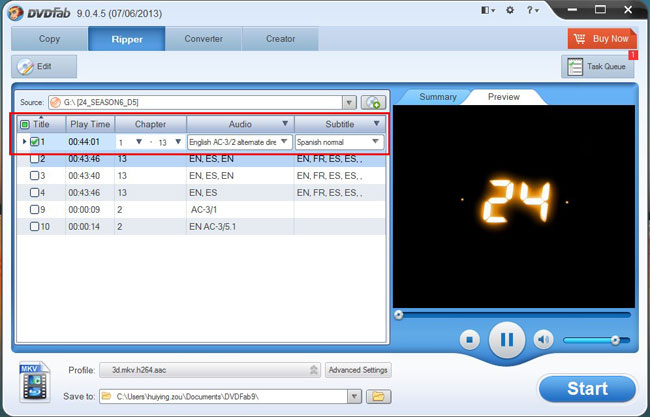Select play time 00:00:14 of title 10
650x417 pixels.
click(84, 227)
